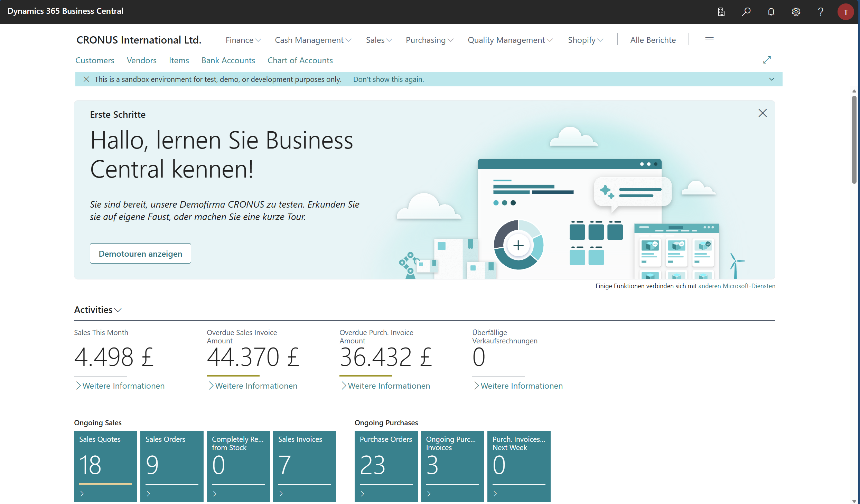Expand the sandbox notification chevron

point(772,79)
